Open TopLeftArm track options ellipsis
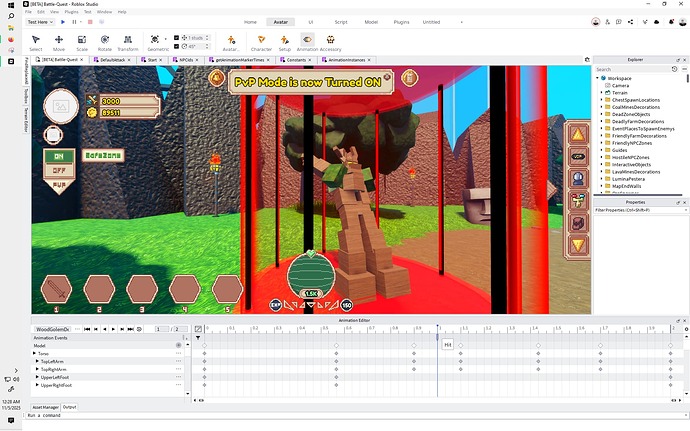This screenshot has height=431, width=690. click(x=178, y=361)
